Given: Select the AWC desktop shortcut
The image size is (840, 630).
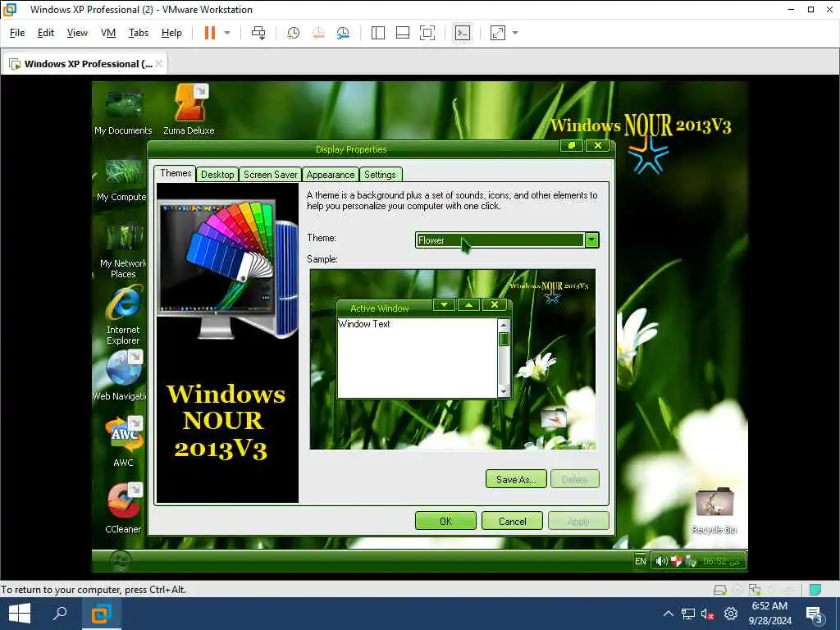Looking at the screenshot, I should click(124, 442).
